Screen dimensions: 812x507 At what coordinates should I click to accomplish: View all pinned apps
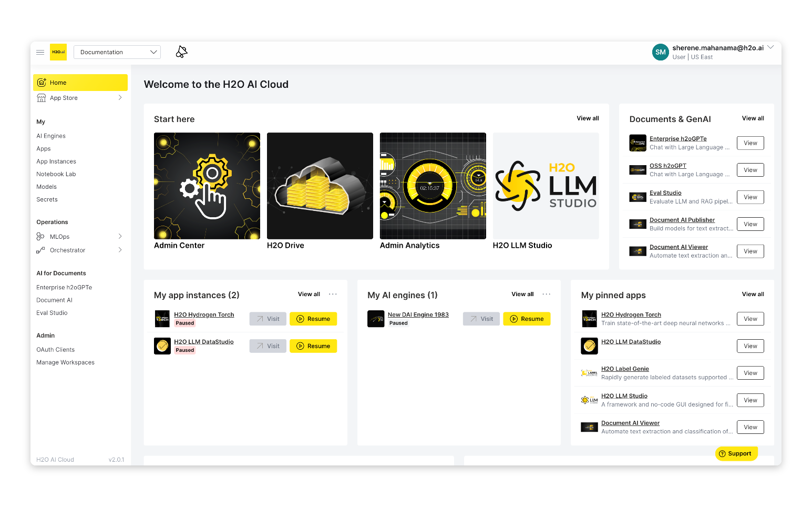click(753, 294)
